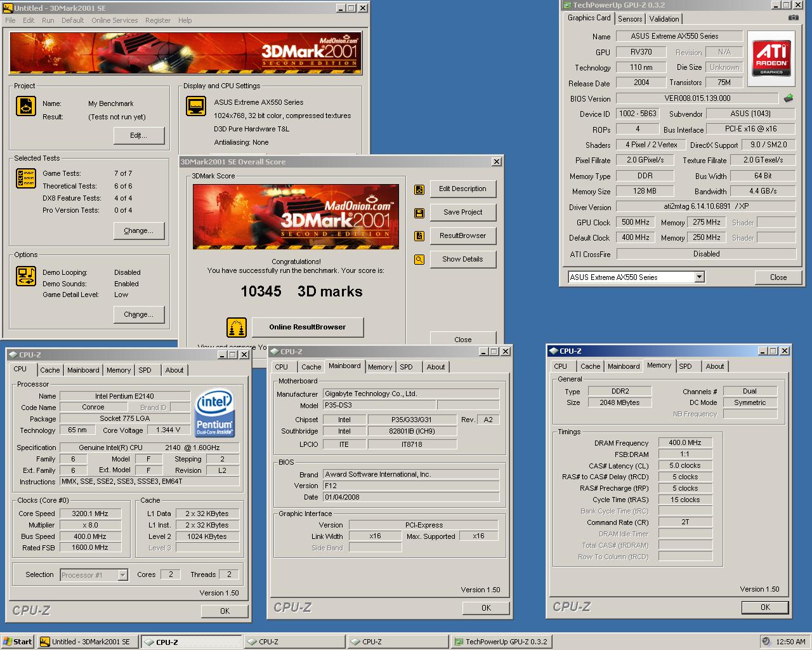Click the 3DMark2001 banner in score dialog

(x=296, y=216)
